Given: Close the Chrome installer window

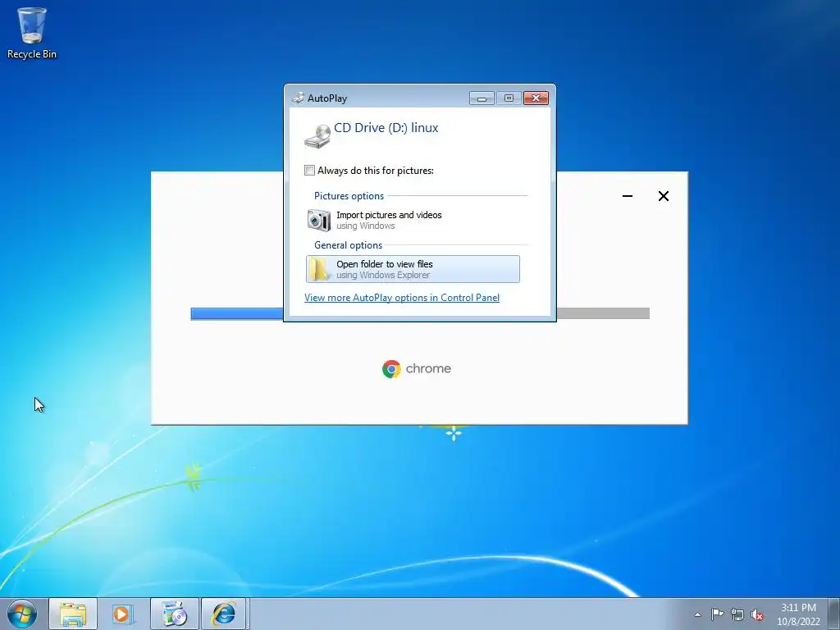Looking at the screenshot, I should (663, 196).
